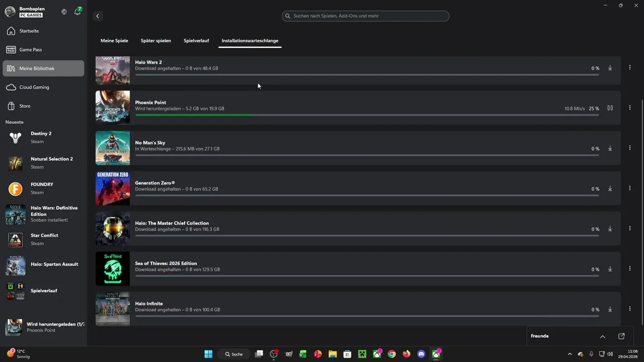Switch to the Meine Spiele tab

click(114, 41)
